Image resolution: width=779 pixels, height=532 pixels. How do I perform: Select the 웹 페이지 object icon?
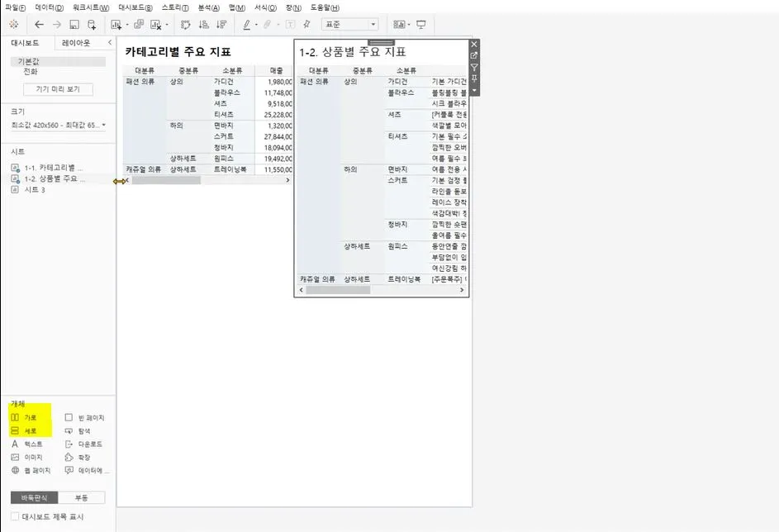tap(33, 470)
